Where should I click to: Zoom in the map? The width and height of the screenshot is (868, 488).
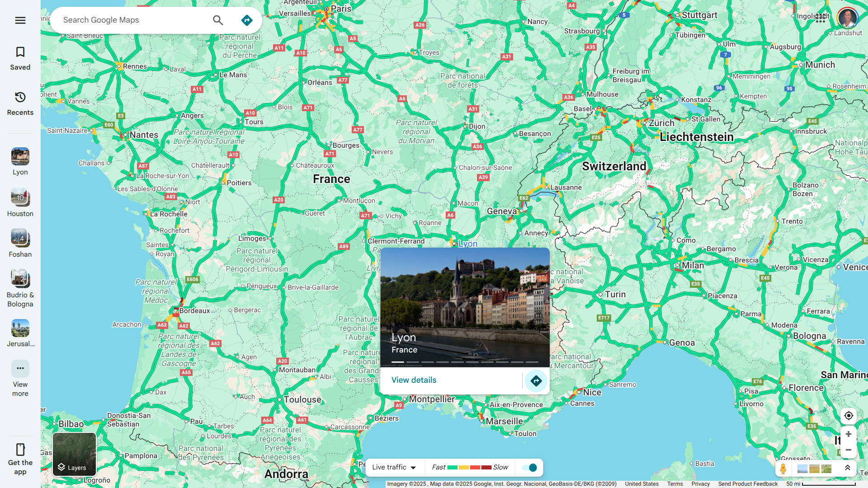(x=848, y=434)
